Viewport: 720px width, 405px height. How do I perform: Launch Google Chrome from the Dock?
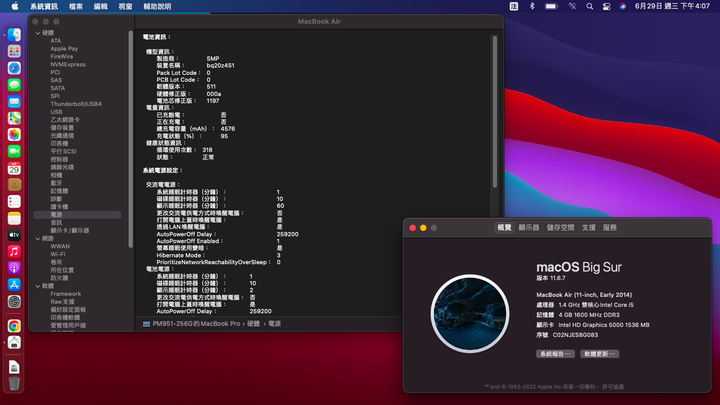(x=14, y=326)
